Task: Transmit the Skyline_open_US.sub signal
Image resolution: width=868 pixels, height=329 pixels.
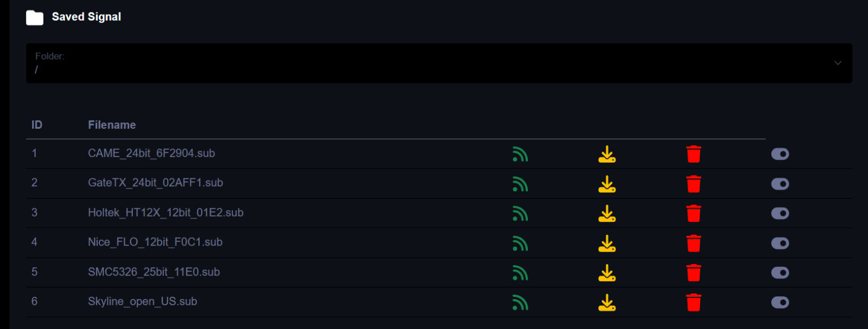Action: pos(520,302)
